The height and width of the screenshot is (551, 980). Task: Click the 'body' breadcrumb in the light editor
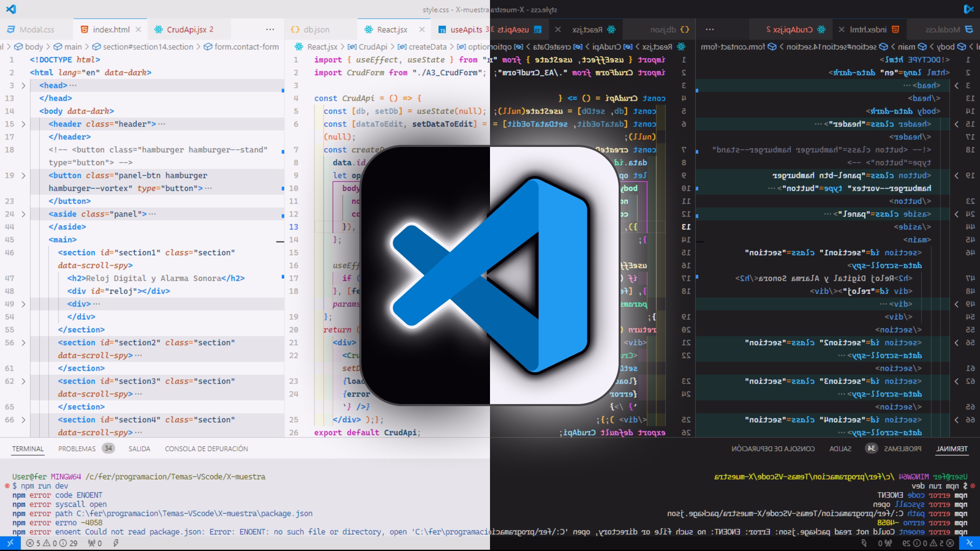coord(34,47)
